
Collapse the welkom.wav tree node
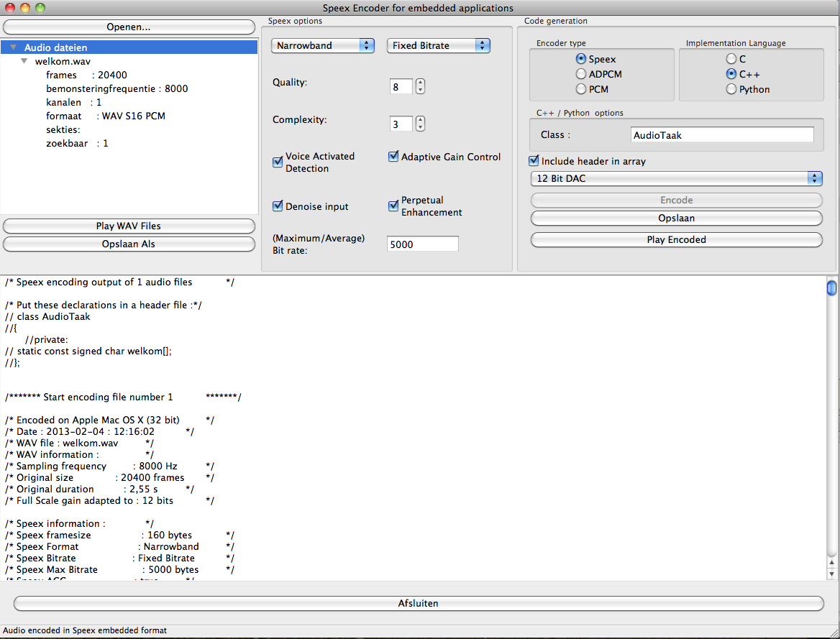[x=24, y=61]
